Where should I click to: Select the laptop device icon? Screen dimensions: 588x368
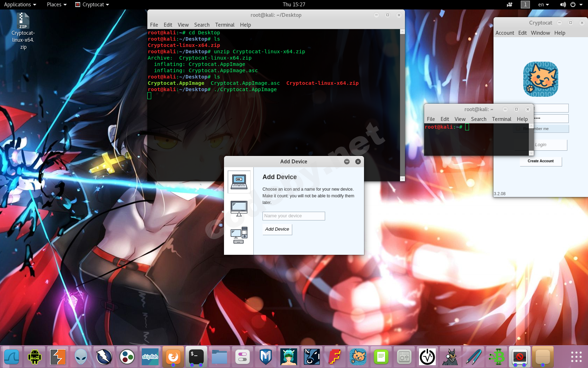coord(239,182)
